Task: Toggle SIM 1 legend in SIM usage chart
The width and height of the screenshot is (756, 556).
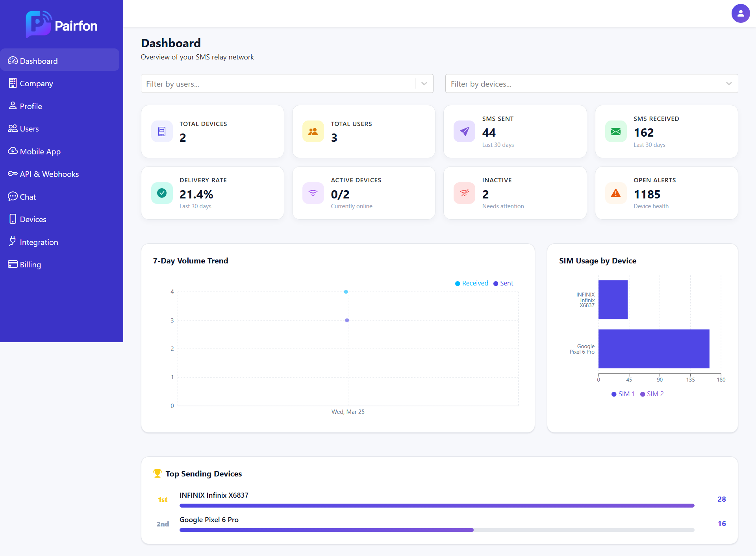Action: pos(623,394)
